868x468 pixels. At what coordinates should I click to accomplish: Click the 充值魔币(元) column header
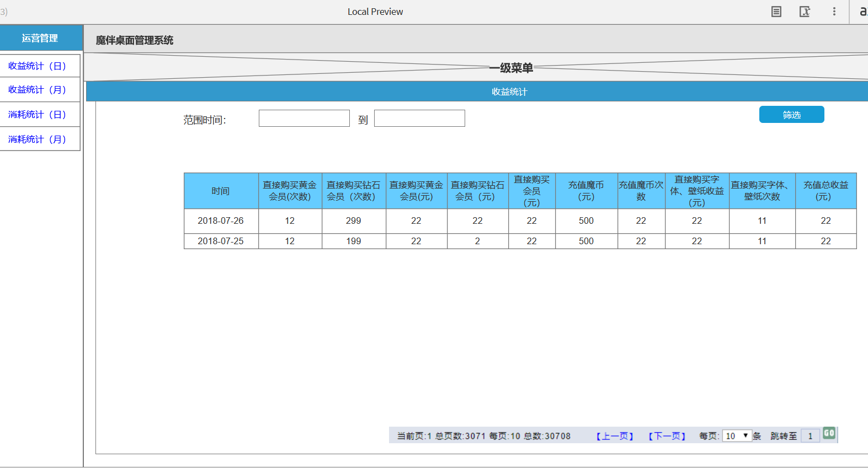587,191
